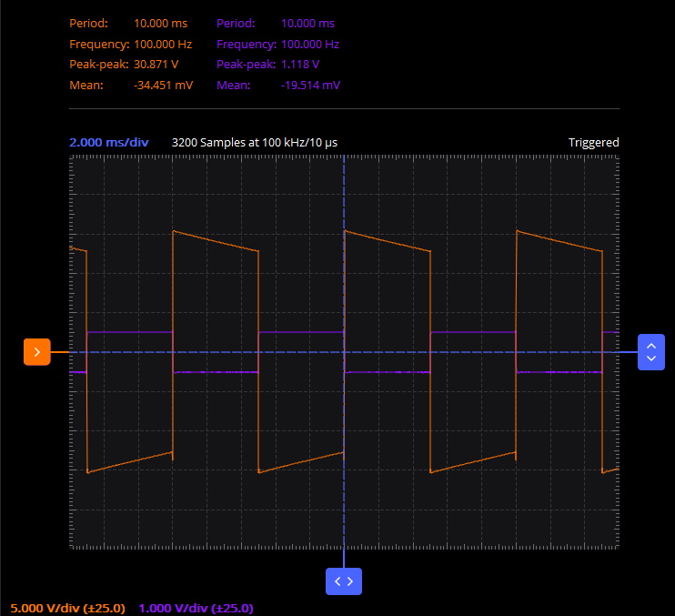Click the orange channel offset arrow handle

click(37, 352)
